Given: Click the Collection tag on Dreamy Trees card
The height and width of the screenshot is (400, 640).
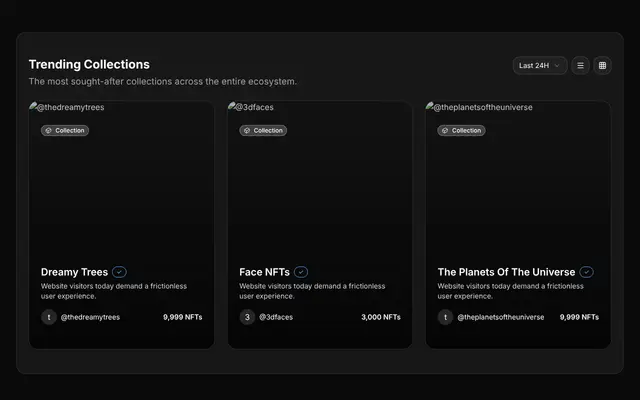Looking at the screenshot, I should tap(65, 131).
